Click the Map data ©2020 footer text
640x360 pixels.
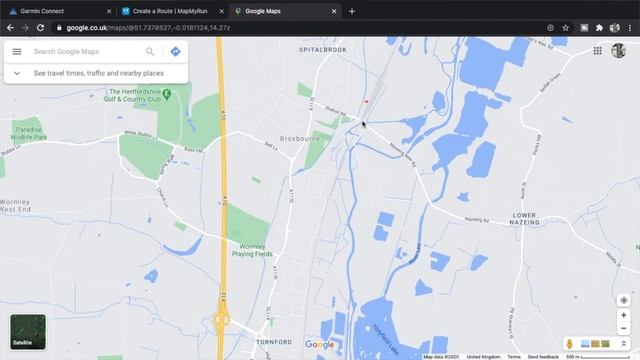(x=441, y=357)
